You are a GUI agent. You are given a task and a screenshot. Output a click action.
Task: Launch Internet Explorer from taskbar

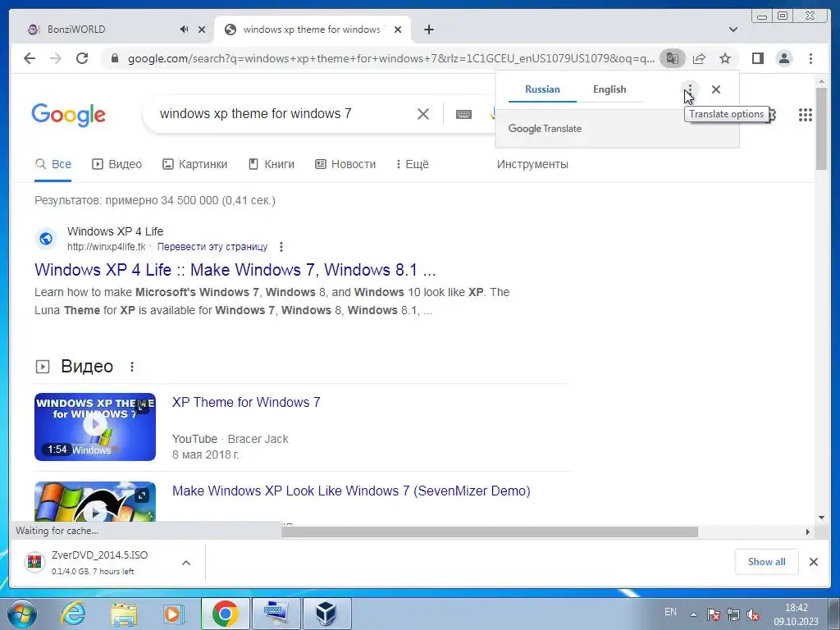click(73, 614)
